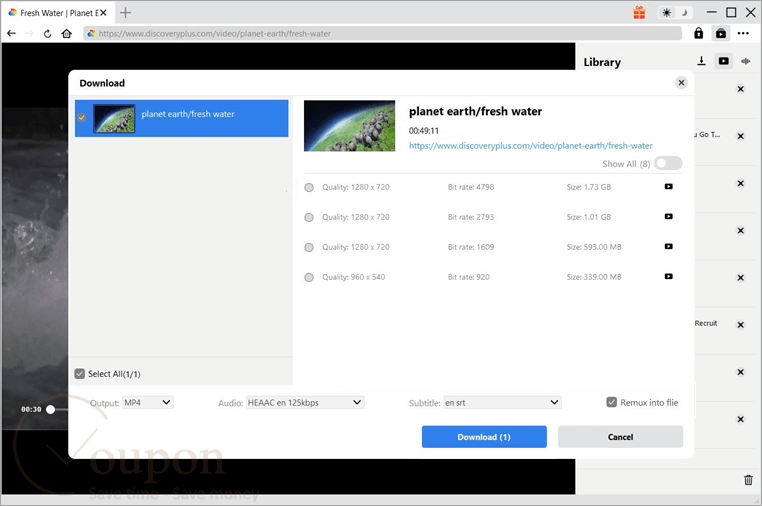Click video icon for 1.73 GB option
762x506 pixels.
[669, 187]
